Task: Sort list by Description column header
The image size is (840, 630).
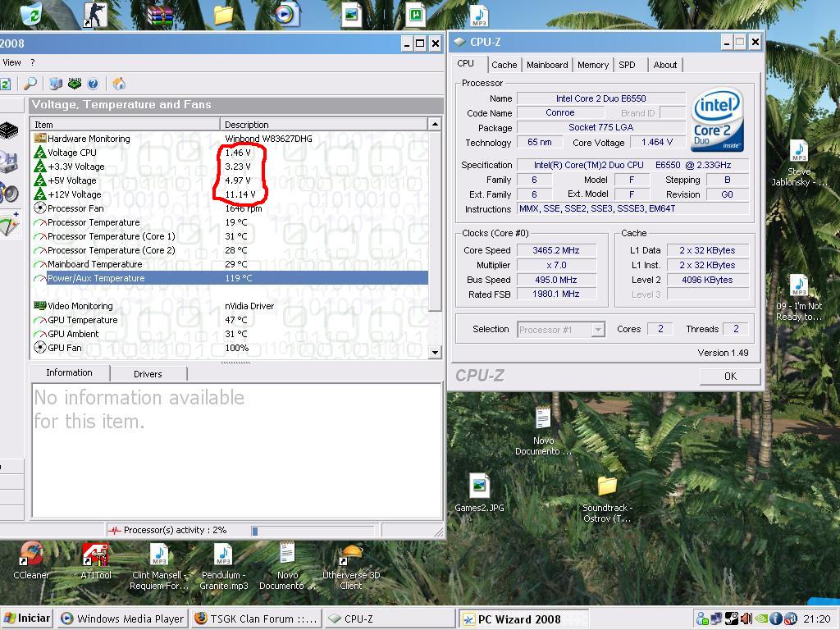Action: [x=324, y=124]
